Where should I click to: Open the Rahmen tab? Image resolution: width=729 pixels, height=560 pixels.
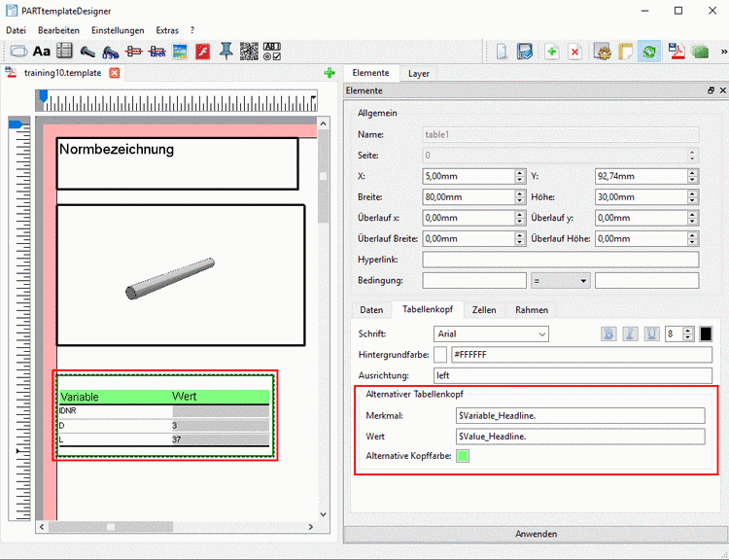532,310
